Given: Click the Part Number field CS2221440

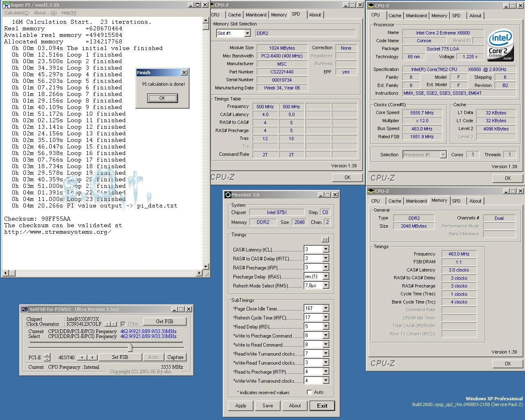Looking at the screenshot, I should pyautogui.click(x=282, y=72).
